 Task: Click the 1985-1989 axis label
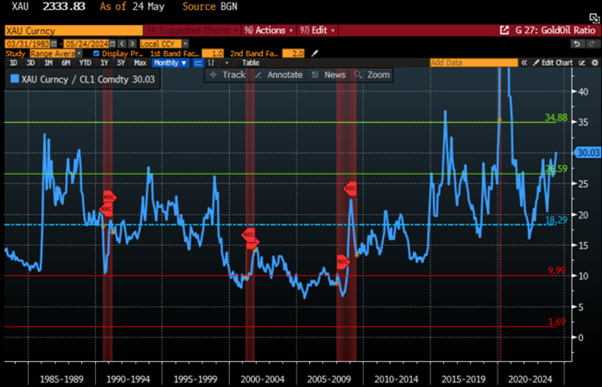[61, 379]
